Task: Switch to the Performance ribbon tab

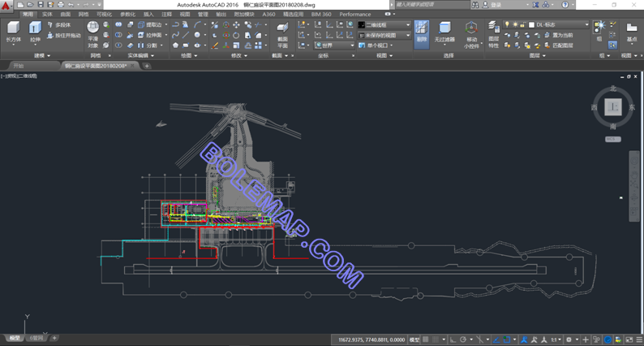Action: coord(355,14)
